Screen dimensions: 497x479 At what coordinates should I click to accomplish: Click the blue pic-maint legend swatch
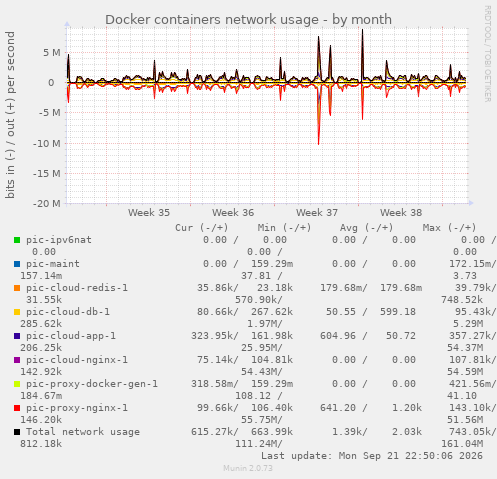(x=17, y=264)
